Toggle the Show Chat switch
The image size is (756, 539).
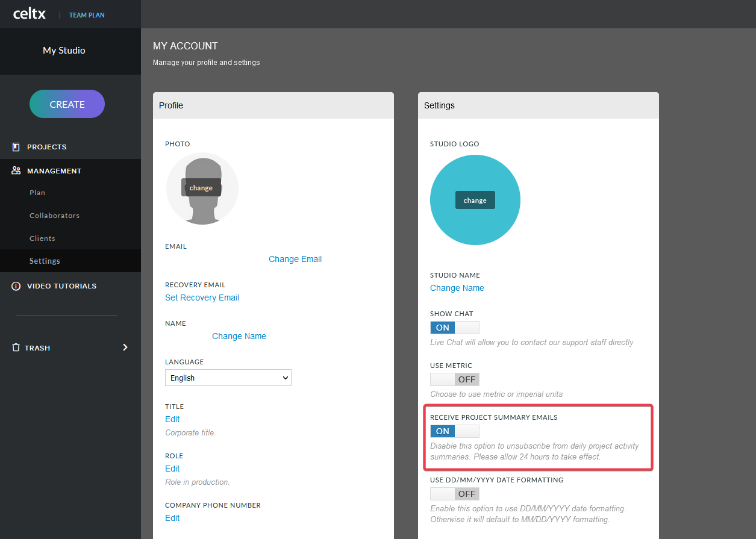pyautogui.click(x=455, y=328)
